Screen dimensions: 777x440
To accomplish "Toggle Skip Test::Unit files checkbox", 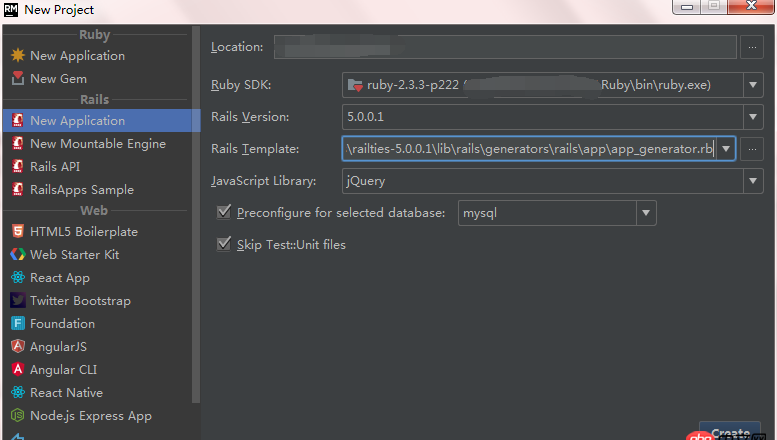I will pos(224,244).
